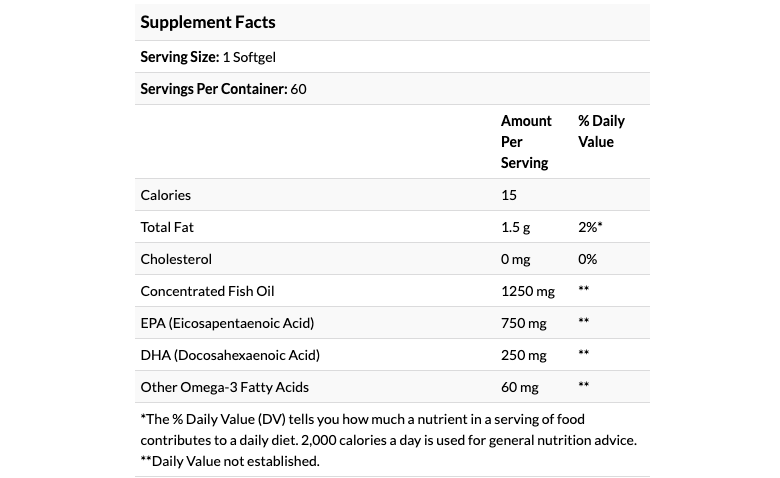
Task: Click the Calories row label
Action: tap(166, 195)
